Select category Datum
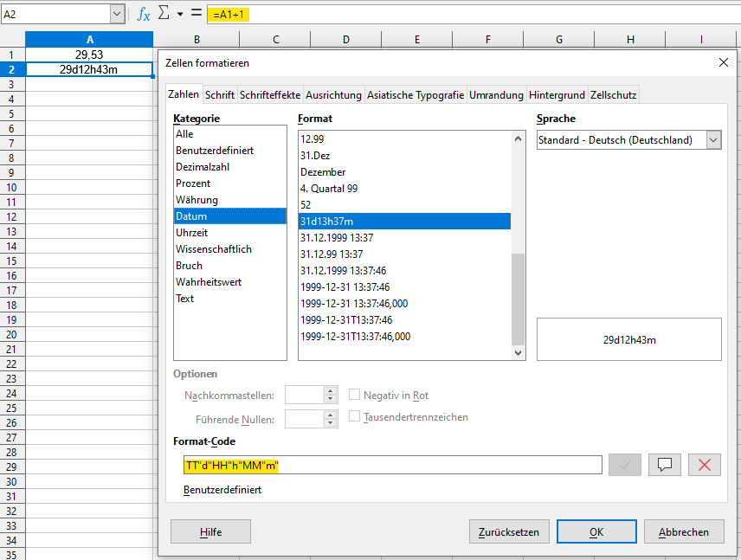This screenshot has height=560, width=741. coord(229,216)
